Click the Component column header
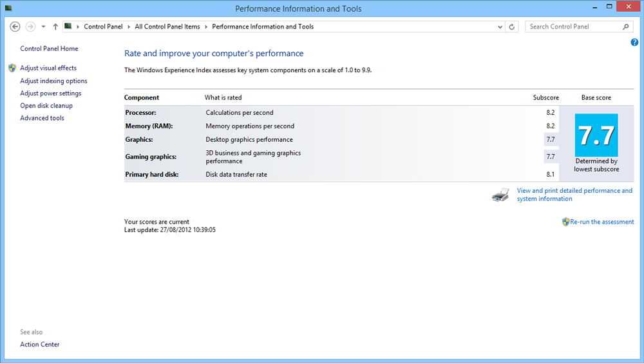This screenshot has height=363, width=644. pyautogui.click(x=141, y=97)
